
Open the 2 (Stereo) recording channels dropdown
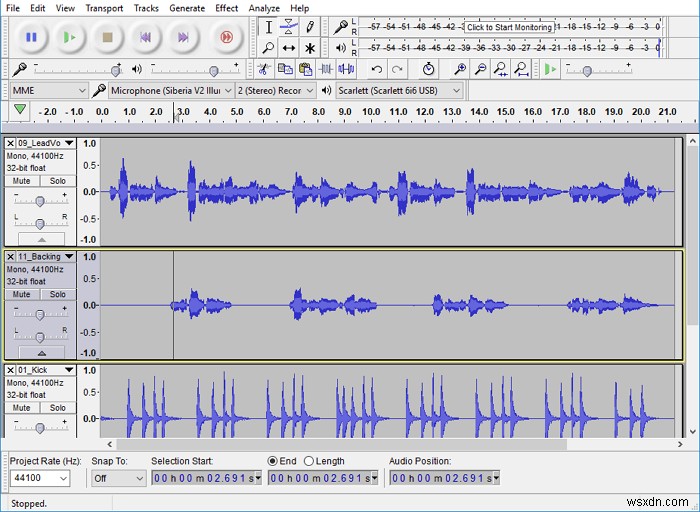(x=275, y=91)
